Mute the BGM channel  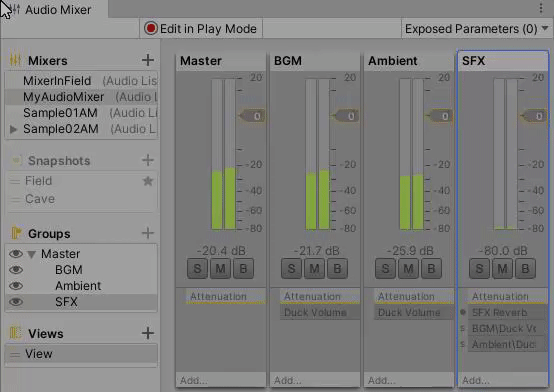click(314, 269)
